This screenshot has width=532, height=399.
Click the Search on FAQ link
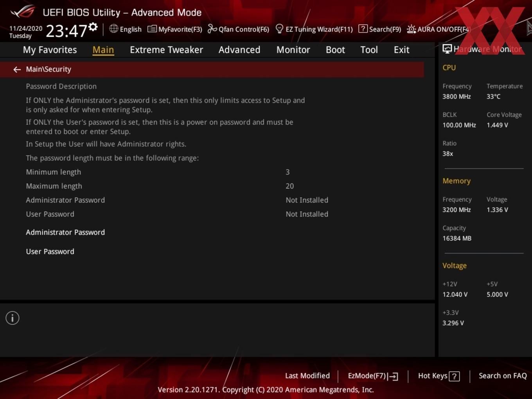(503, 376)
